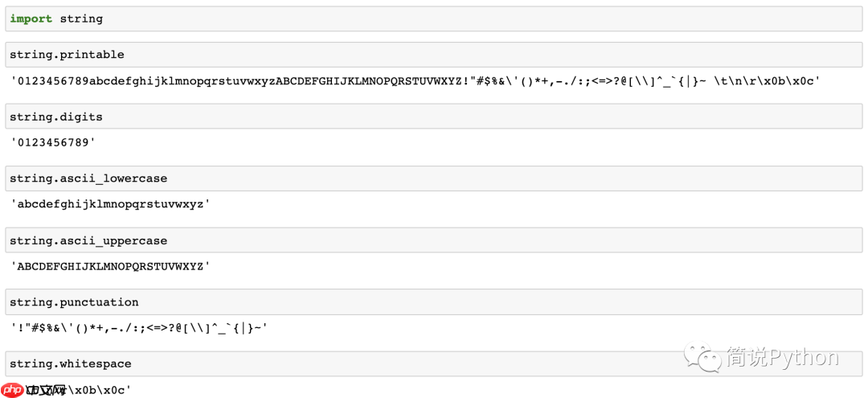
Task: Select the import string code cell
Action: click(x=434, y=18)
